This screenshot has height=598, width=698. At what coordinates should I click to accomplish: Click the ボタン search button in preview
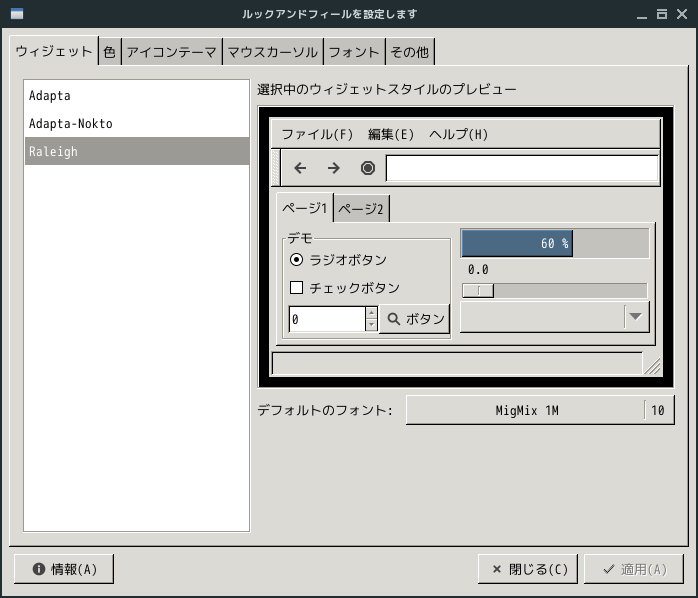tap(414, 318)
